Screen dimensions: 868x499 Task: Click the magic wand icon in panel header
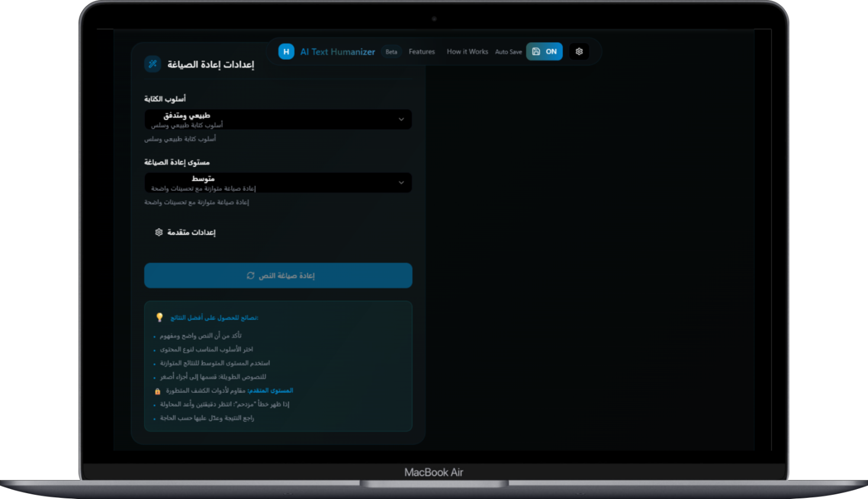click(153, 64)
